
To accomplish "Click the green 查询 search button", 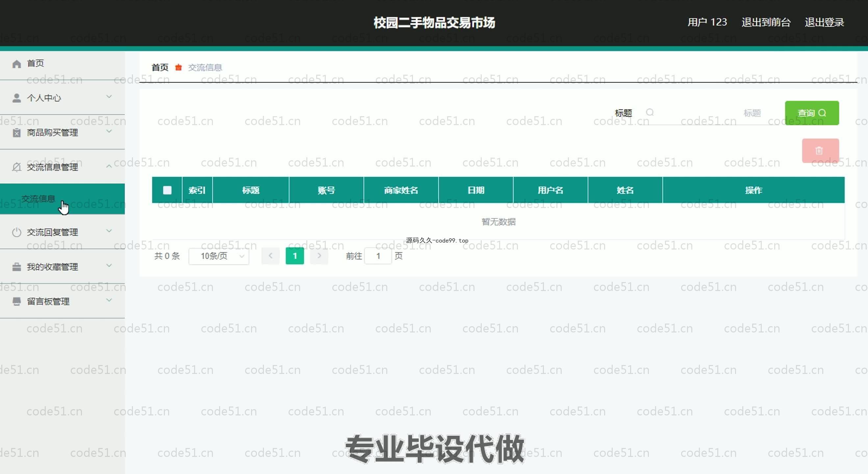I will click(812, 113).
